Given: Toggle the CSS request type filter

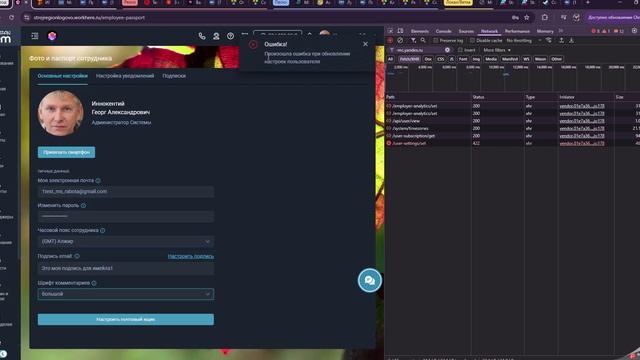Looking at the screenshot, I should (440, 59).
